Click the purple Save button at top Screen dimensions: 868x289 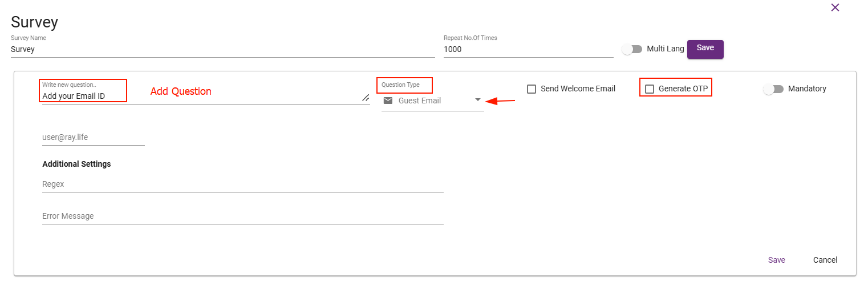[x=705, y=49]
